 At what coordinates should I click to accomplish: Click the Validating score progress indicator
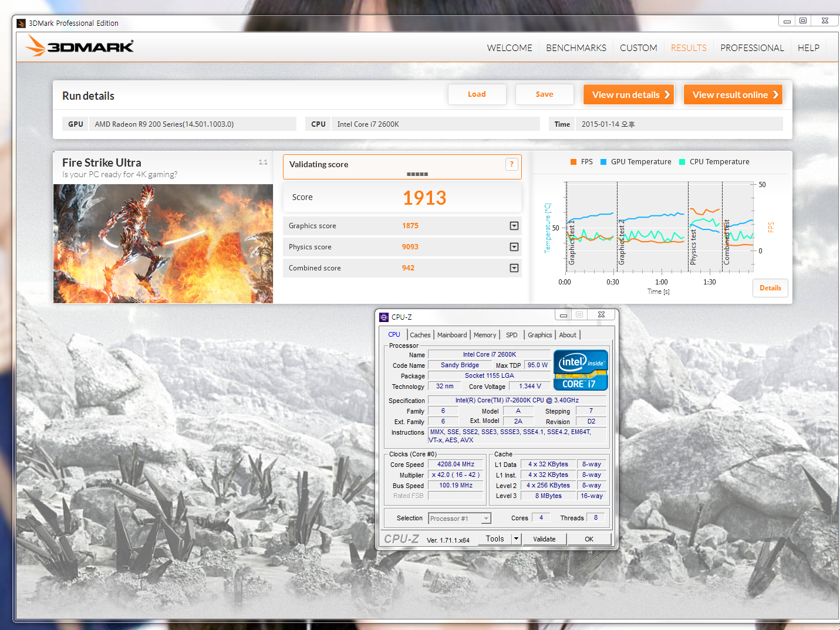[417, 174]
